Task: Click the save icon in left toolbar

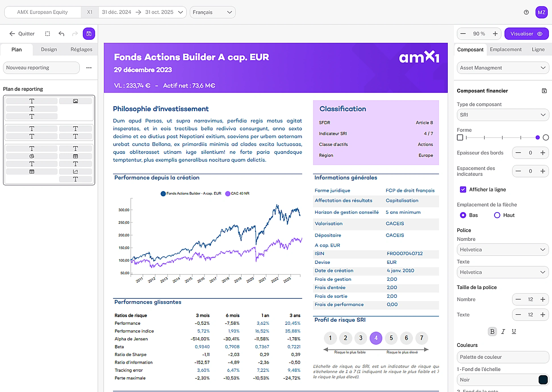Action: [89, 34]
